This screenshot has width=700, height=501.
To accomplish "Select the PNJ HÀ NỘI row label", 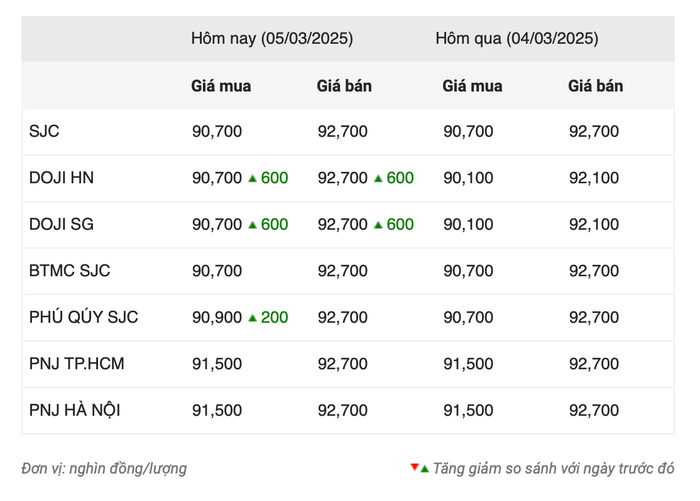I will click(75, 410).
